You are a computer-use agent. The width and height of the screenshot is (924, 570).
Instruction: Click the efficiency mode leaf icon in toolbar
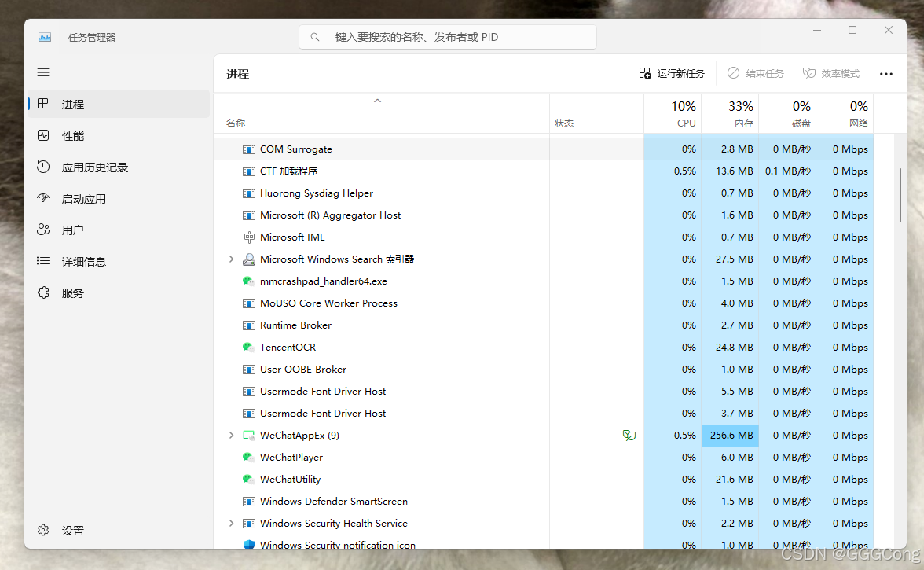coord(809,73)
